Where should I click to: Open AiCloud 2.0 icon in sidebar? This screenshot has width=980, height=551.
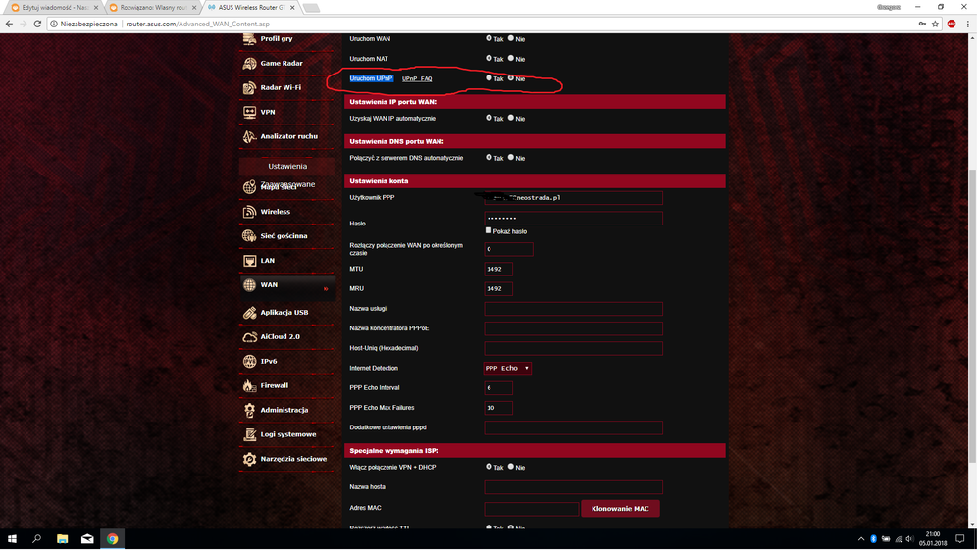tap(250, 337)
